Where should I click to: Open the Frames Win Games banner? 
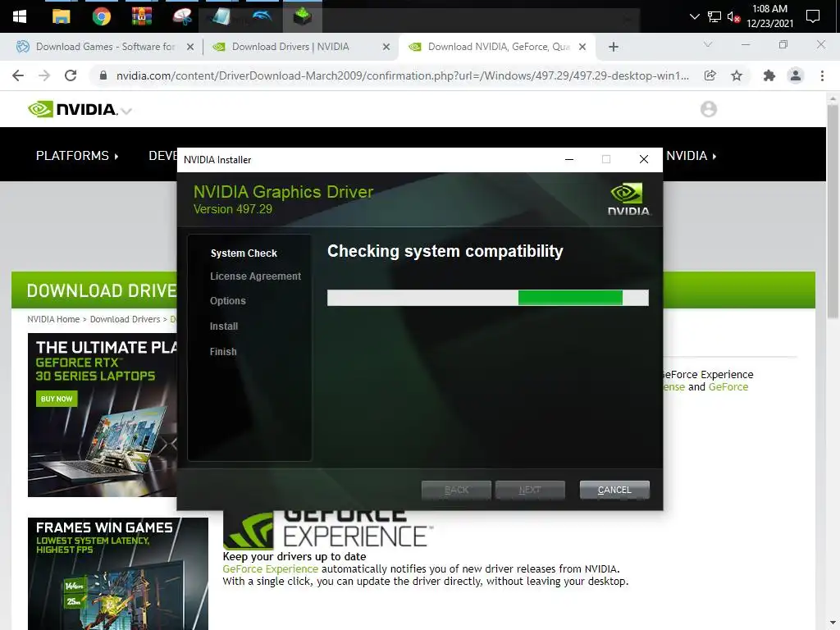click(x=118, y=573)
